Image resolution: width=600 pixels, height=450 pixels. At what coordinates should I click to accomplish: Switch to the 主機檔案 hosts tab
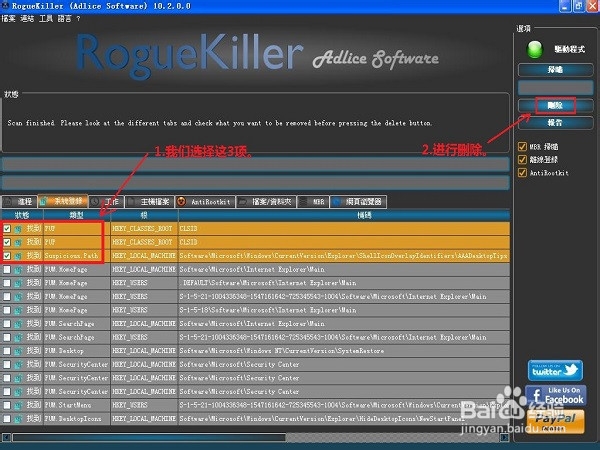[149, 202]
